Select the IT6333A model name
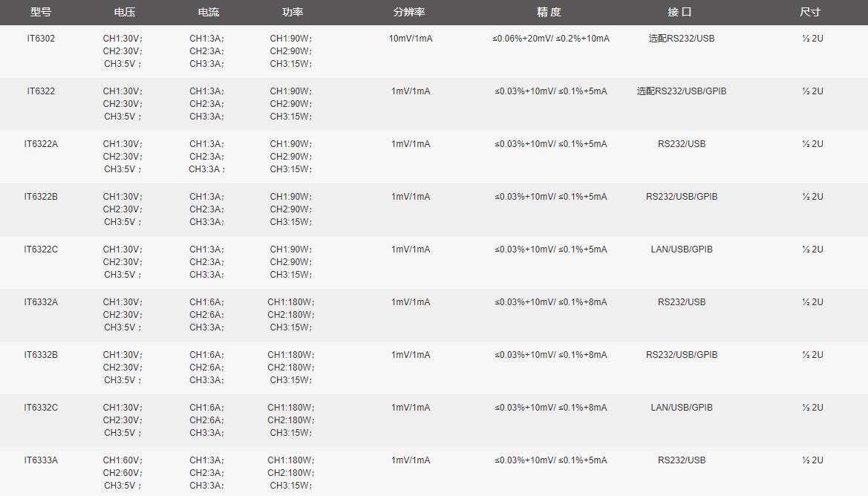This screenshot has height=496, width=868. pyautogui.click(x=41, y=460)
